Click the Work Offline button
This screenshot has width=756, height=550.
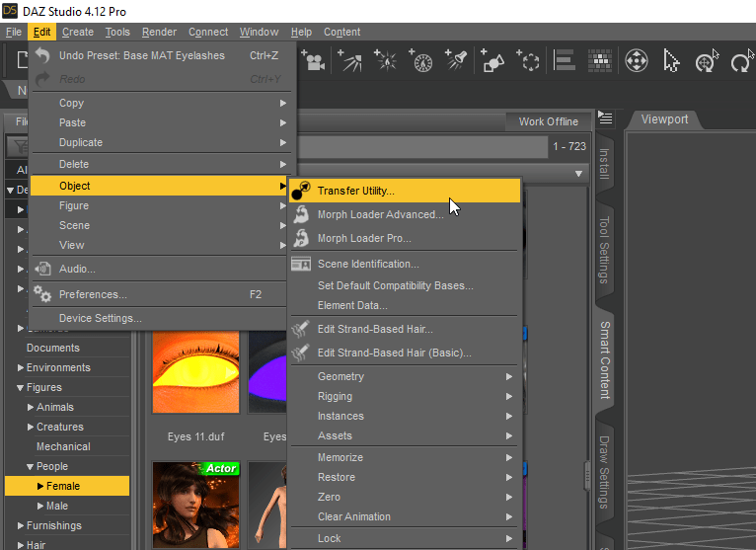pos(548,121)
